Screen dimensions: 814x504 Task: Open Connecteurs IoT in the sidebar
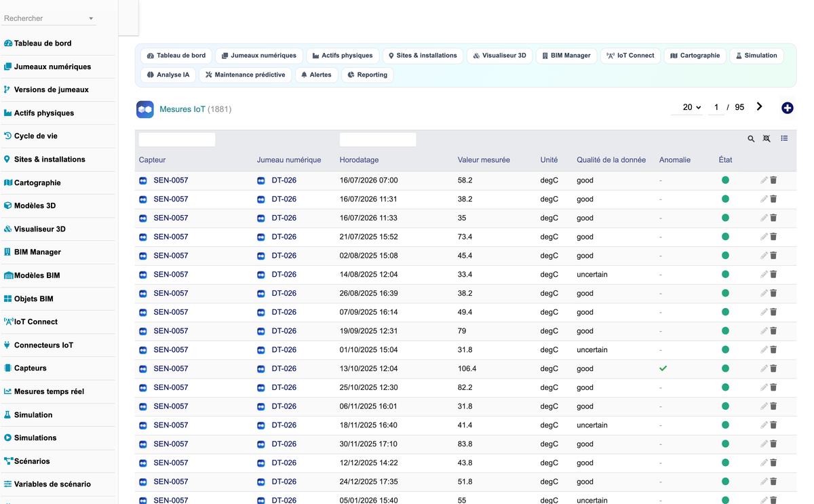43,345
